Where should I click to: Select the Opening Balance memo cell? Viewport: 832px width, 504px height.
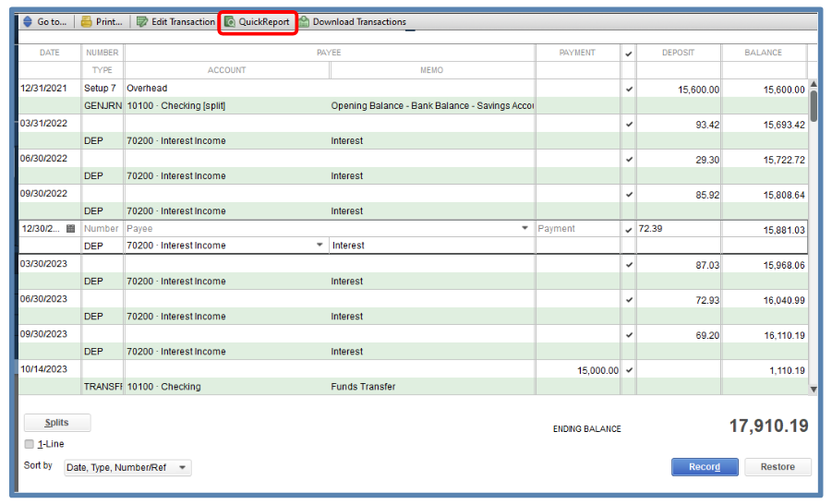click(432, 105)
